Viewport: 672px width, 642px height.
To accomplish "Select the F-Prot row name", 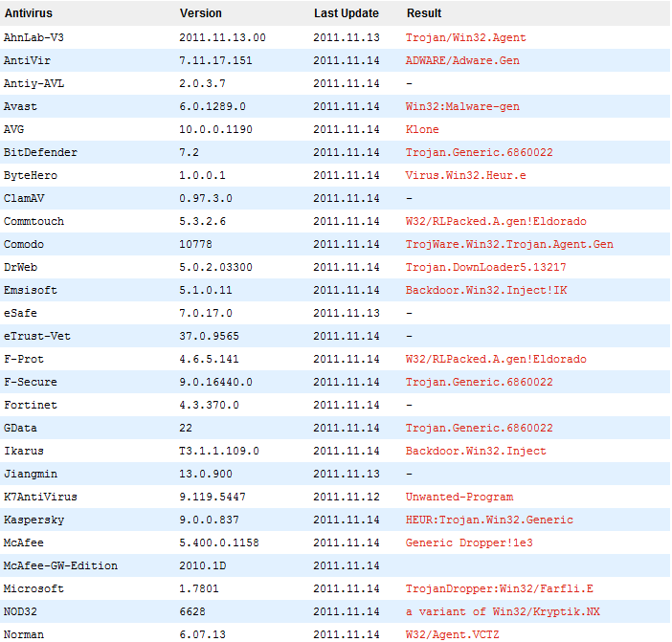I will coord(24,360).
